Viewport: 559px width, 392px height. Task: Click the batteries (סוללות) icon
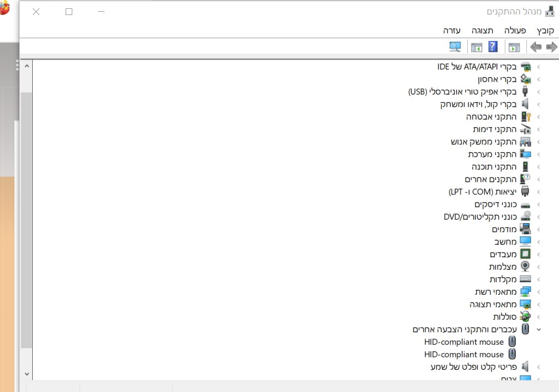tap(525, 316)
